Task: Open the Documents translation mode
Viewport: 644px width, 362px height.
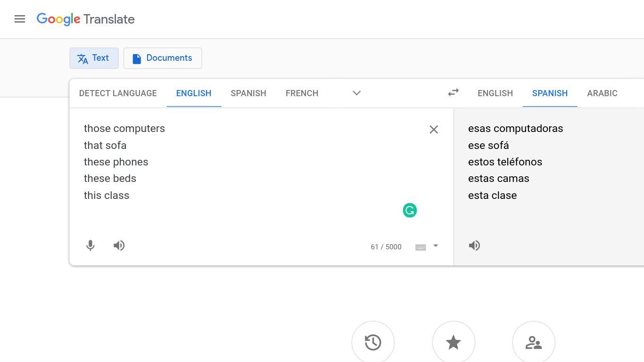Action: coord(163,58)
